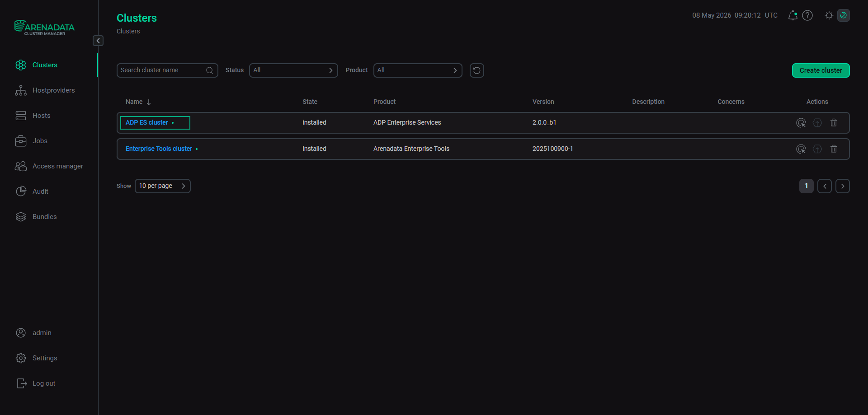Open the 10 per page dropdown
The width and height of the screenshot is (868, 415).
pos(163,186)
